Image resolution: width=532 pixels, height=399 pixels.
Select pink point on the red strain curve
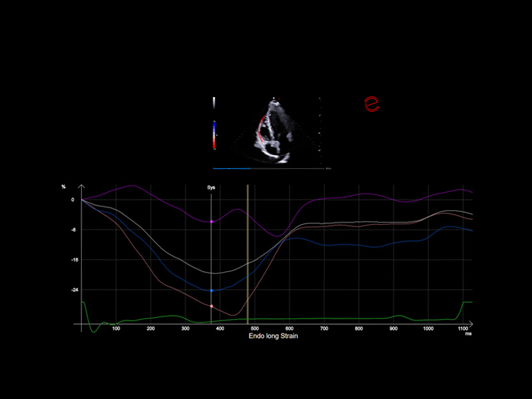tap(211, 306)
